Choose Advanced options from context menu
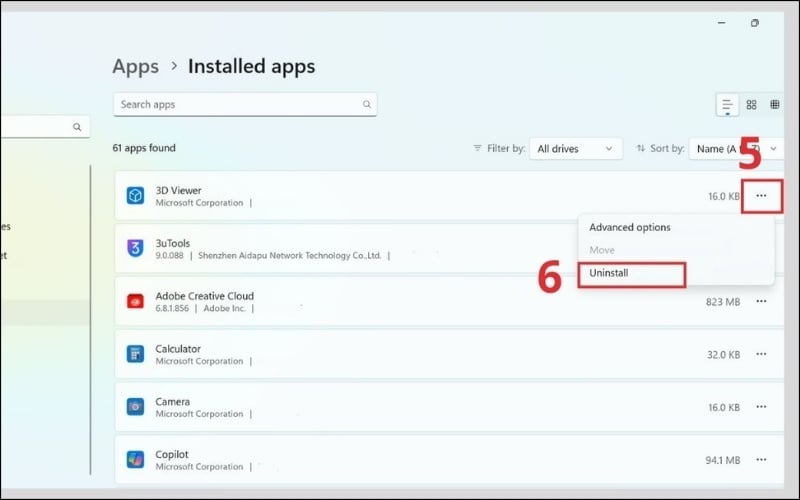 [x=630, y=228]
